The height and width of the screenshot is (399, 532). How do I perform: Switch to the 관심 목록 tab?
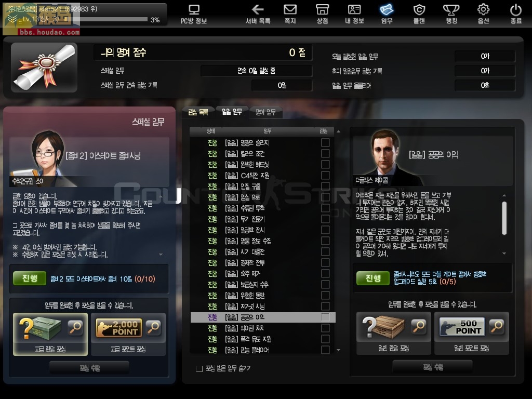click(198, 112)
